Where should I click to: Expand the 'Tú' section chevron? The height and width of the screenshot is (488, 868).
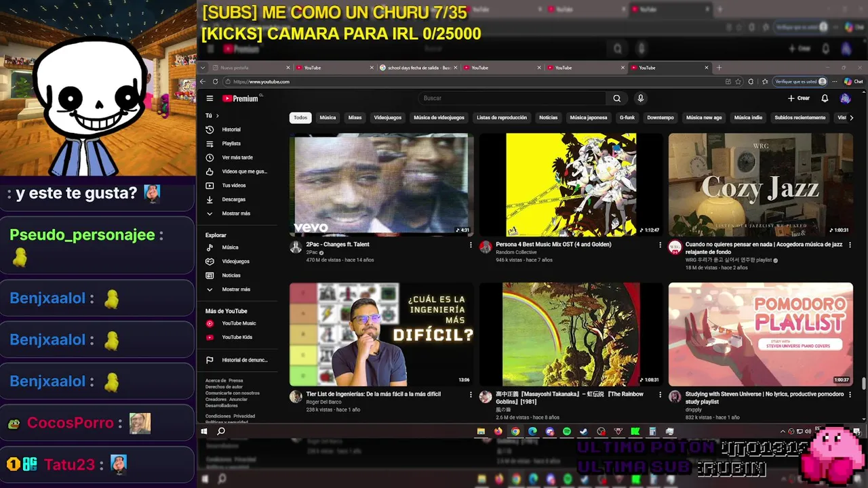(217, 116)
